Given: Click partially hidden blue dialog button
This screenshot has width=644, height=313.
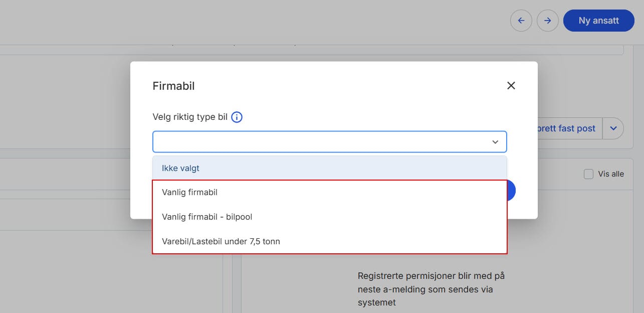Looking at the screenshot, I should click(511, 191).
